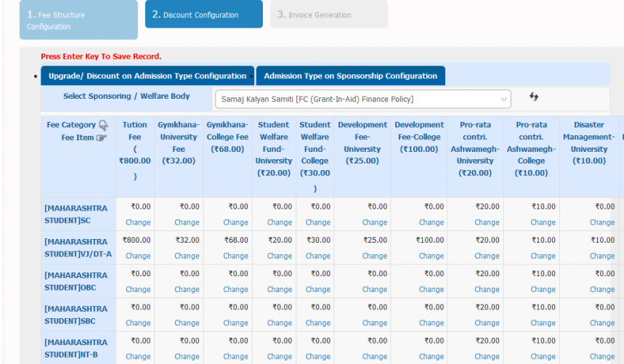The image size is (624, 364).
Task: Go to step 2 Discount Configuration
Action: coord(203,15)
